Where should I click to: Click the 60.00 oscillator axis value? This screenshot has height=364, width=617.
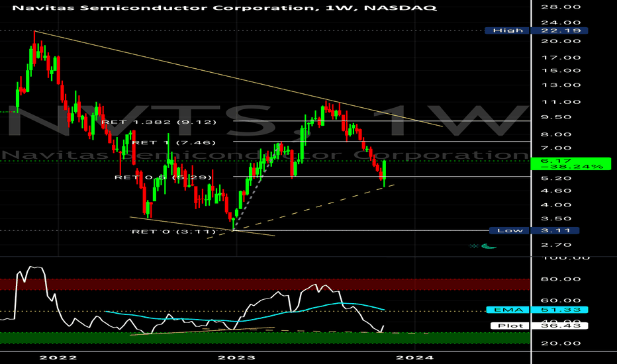pyautogui.click(x=561, y=300)
